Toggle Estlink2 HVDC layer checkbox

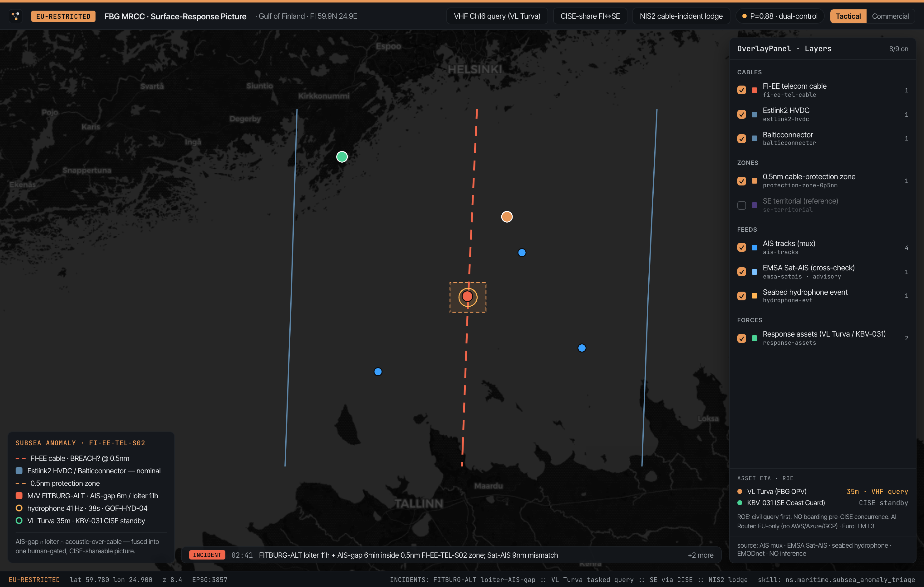tap(741, 114)
